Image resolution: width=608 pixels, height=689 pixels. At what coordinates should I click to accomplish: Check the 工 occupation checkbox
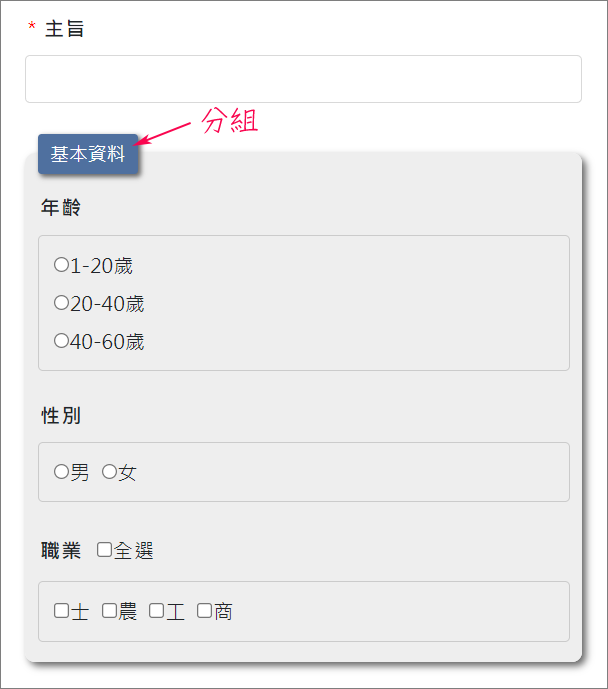pos(156,610)
